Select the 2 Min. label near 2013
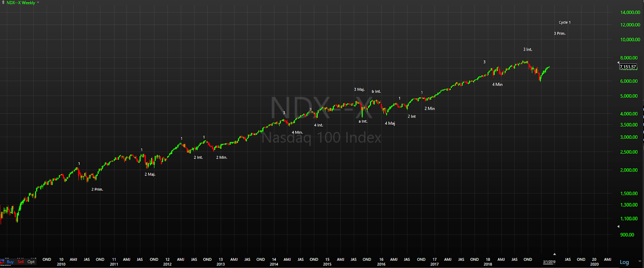The width and height of the screenshot is (644, 268). (222, 157)
